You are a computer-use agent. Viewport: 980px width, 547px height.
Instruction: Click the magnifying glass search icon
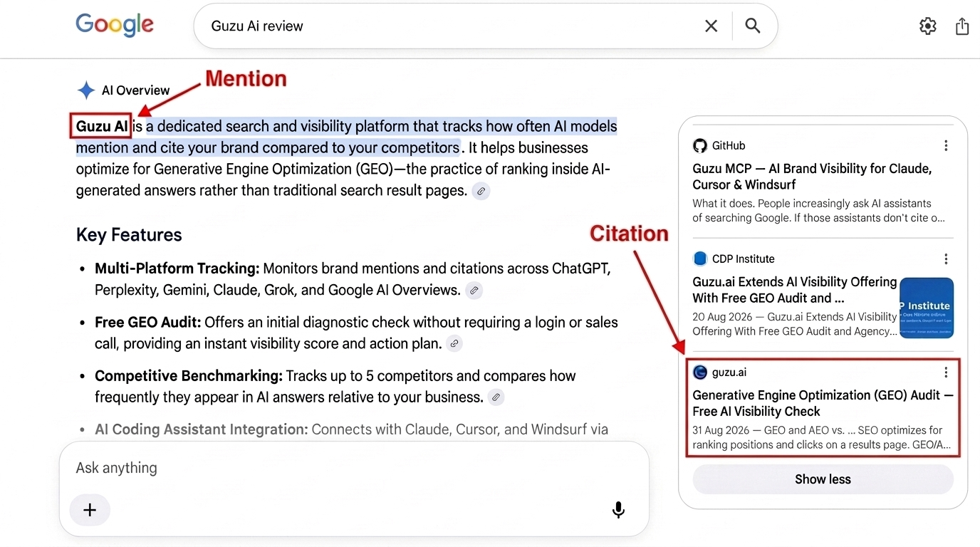tap(753, 26)
